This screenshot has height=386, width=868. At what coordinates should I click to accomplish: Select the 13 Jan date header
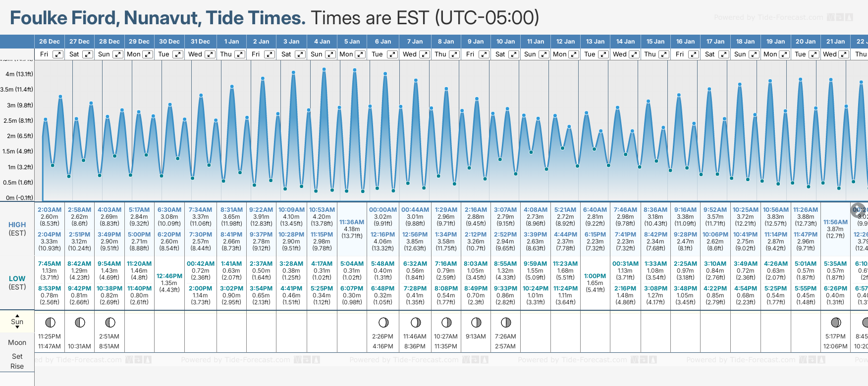pyautogui.click(x=595, y=42)
